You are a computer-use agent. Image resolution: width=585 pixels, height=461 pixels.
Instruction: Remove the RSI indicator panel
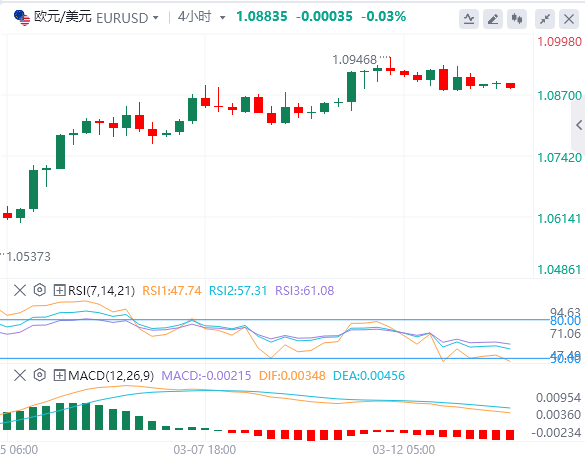[20, 290]
